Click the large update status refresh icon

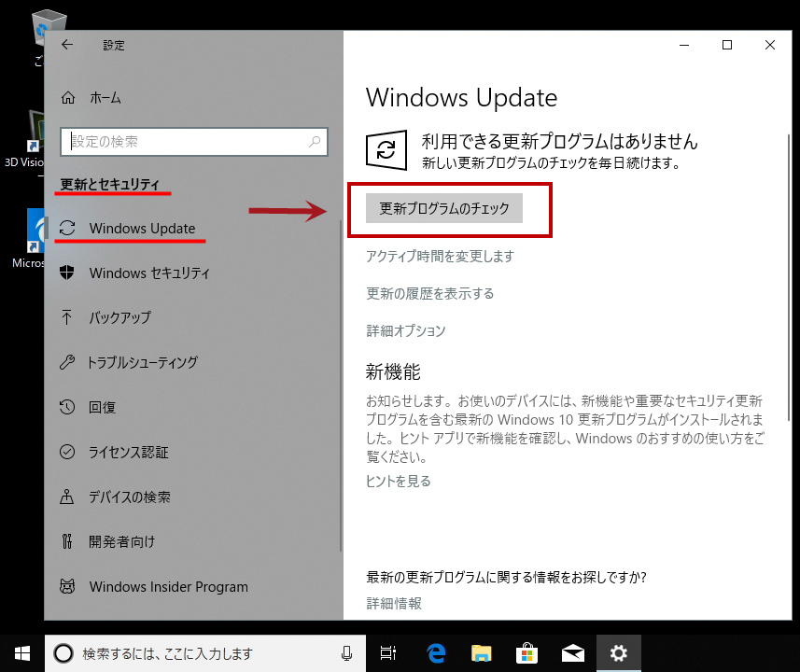pyautogui.click(x=386, y=150)
